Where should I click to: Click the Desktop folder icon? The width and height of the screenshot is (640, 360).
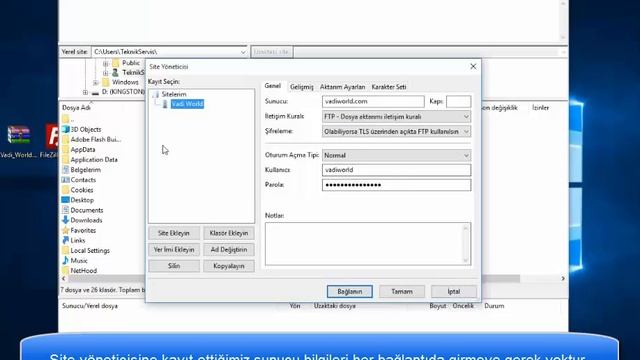65,200
